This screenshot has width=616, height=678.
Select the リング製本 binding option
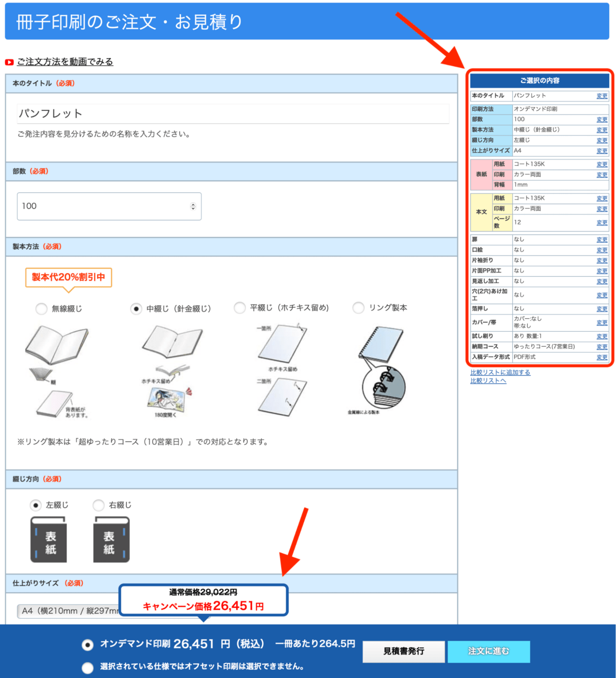point(359,308)
